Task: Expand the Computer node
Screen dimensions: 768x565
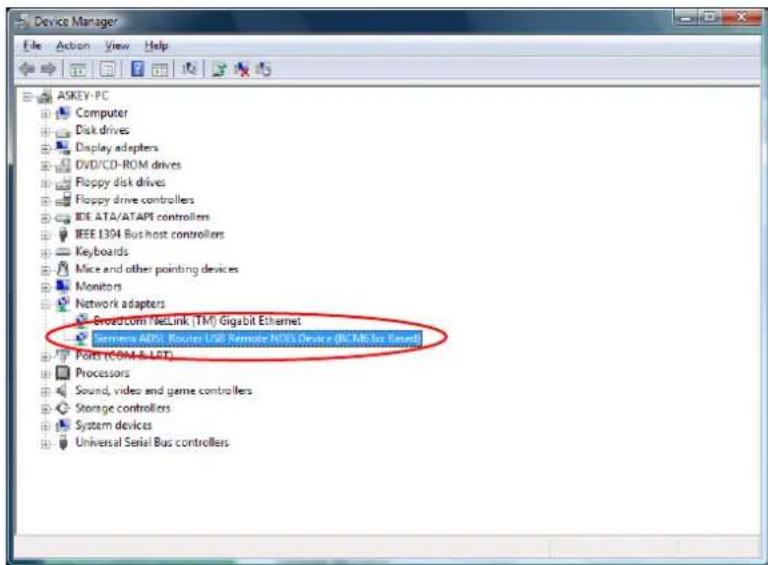Action: 45,114
